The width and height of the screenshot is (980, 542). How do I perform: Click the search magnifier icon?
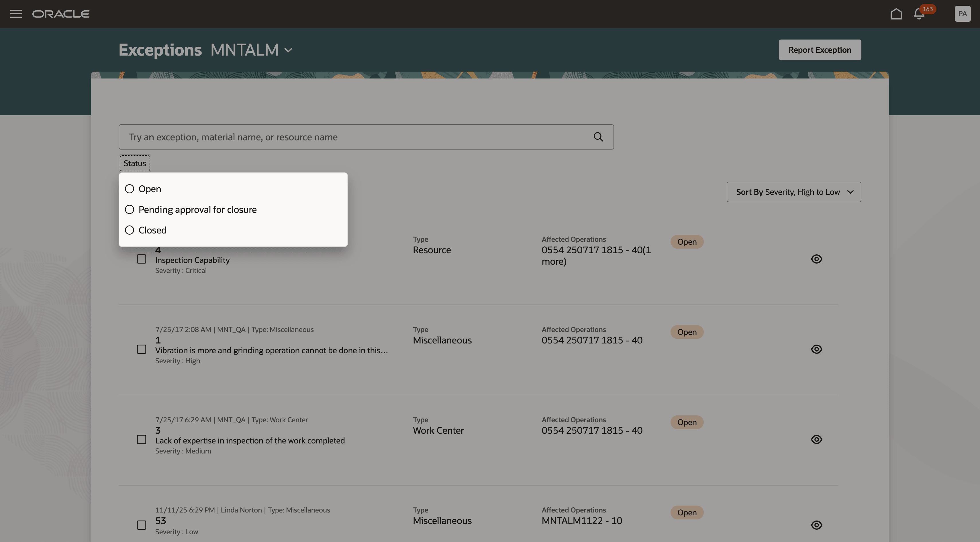coord(598,137)
